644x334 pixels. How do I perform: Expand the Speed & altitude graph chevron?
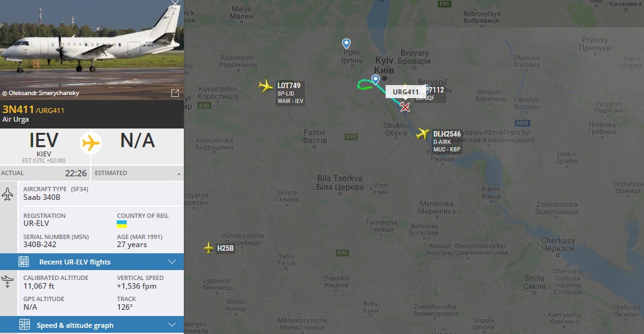click(x=172, y=325)
